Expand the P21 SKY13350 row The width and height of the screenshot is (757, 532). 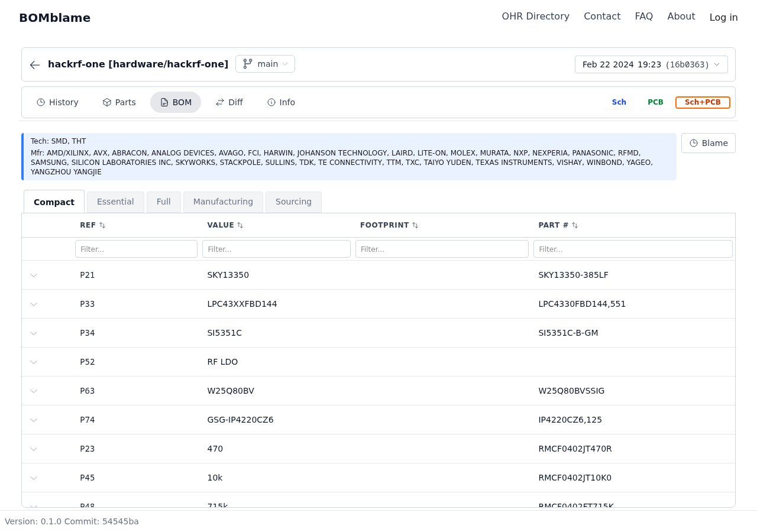click(x=34, y=275)
